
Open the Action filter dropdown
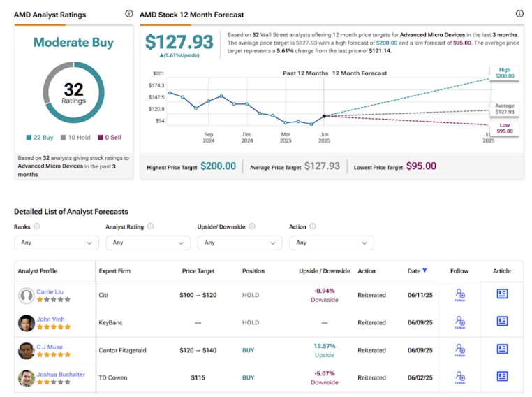click(332, 243)
